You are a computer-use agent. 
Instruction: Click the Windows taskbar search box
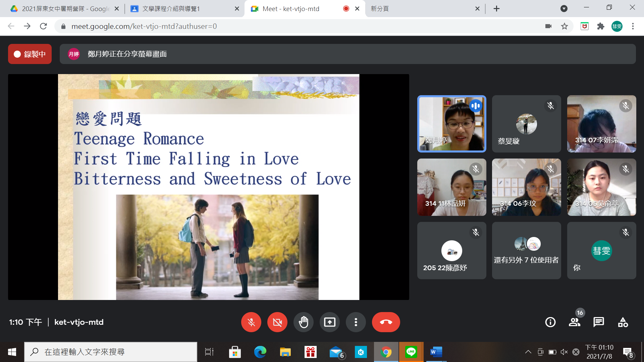111,352
